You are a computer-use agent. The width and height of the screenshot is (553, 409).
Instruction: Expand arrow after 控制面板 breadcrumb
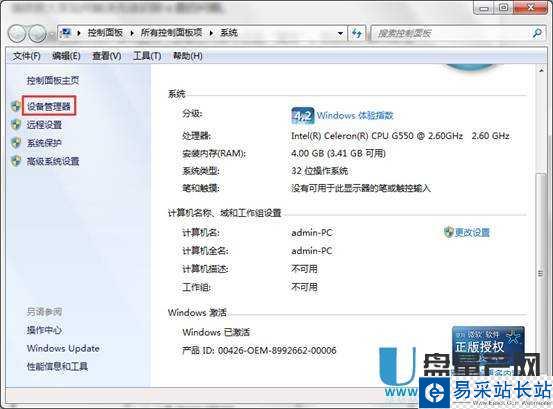(132, 33)
